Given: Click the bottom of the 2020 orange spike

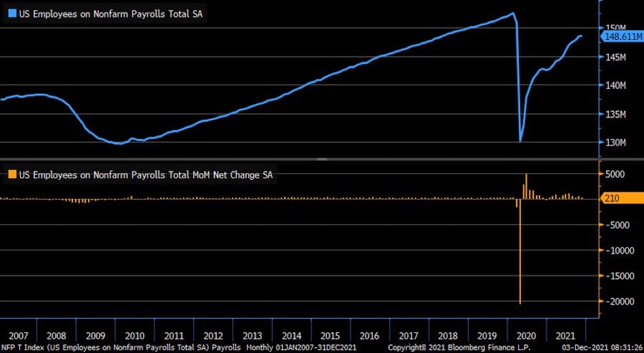Looking at the screenshot, I should tap(520, 302).
